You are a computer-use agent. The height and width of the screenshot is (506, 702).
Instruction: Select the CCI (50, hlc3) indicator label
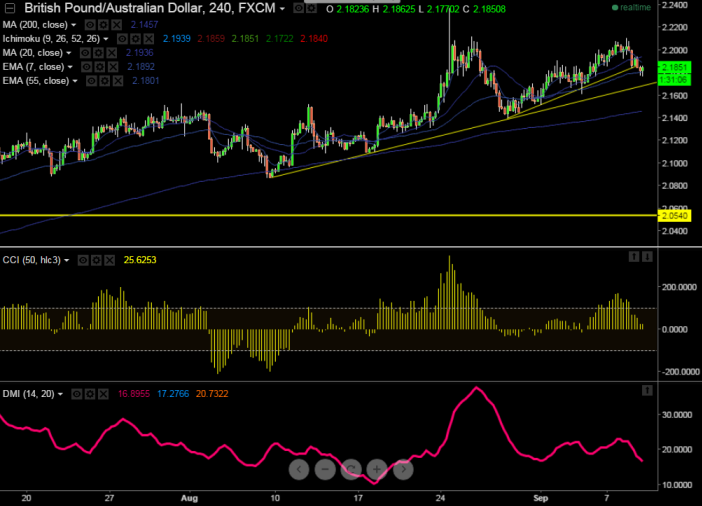point(31,260)
